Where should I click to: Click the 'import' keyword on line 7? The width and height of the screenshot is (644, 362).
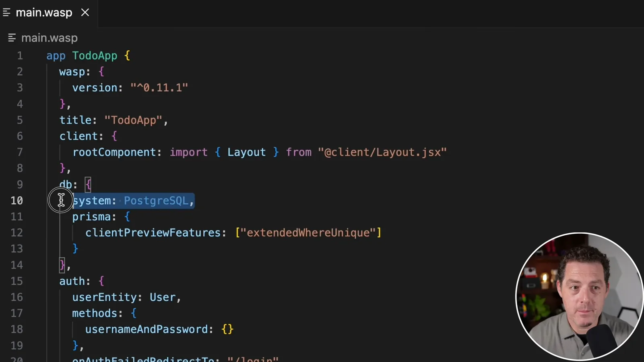click(188, 152)
